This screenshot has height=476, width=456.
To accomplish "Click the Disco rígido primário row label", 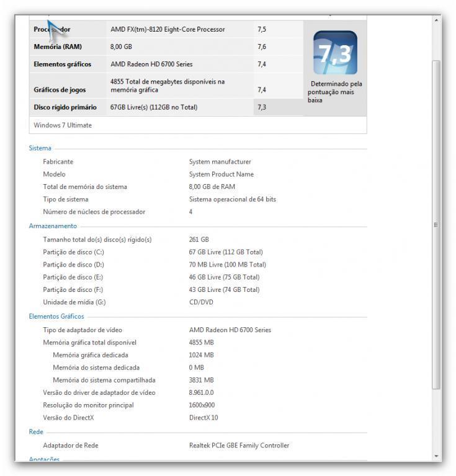I will [x=65, y=107].
